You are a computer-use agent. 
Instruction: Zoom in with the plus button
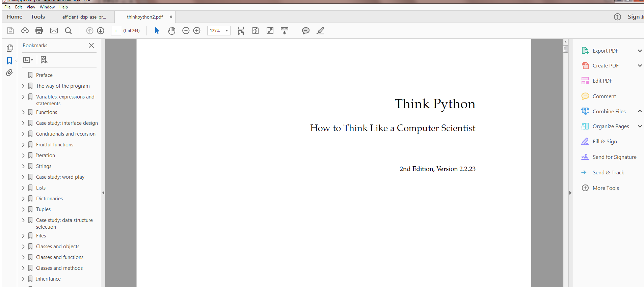point(197,31)
